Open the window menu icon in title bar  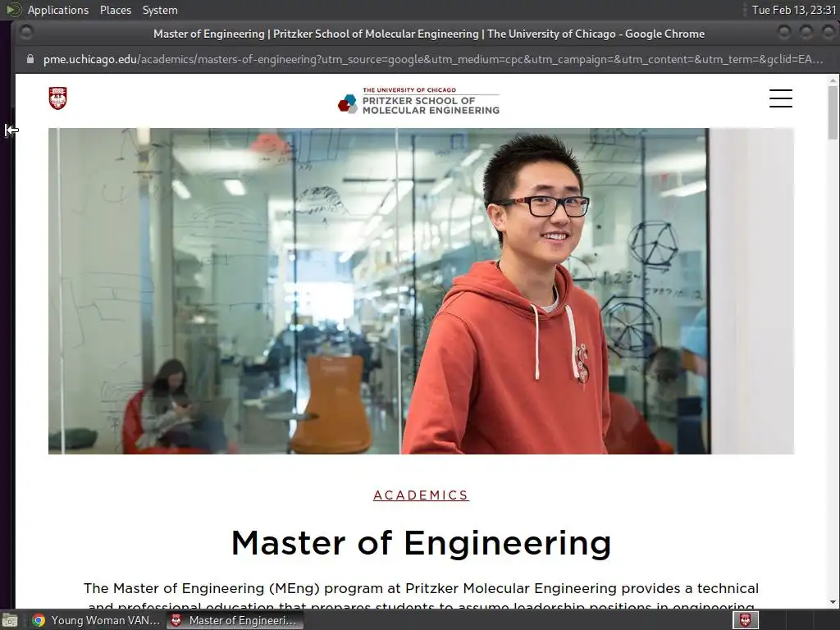(25, 33)
